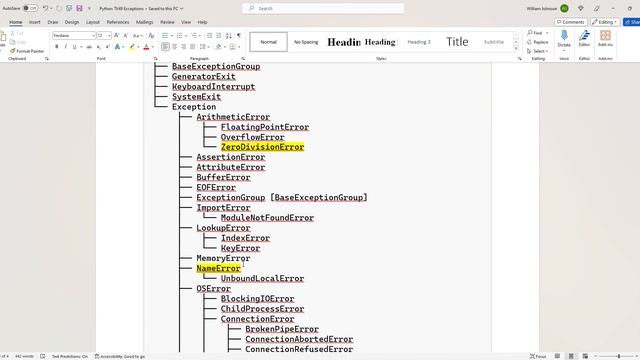The width and height of the screenshot is (640, 360).
Task: Click the Increase Indent icon
Action: pos(219,36)
